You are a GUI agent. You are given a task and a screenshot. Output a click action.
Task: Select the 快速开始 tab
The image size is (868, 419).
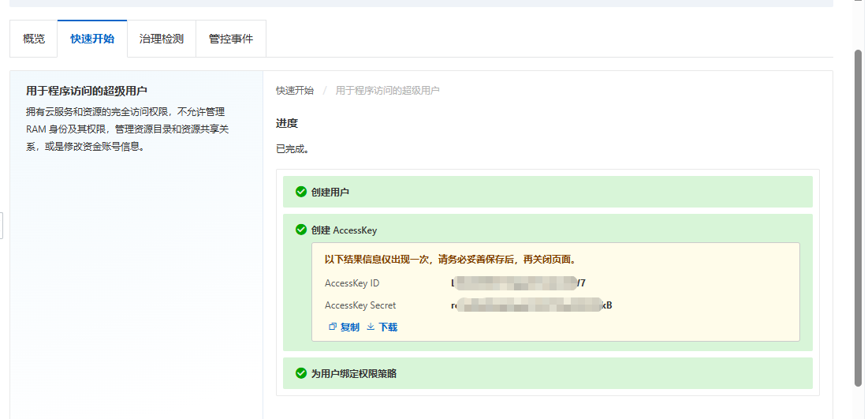92,39
